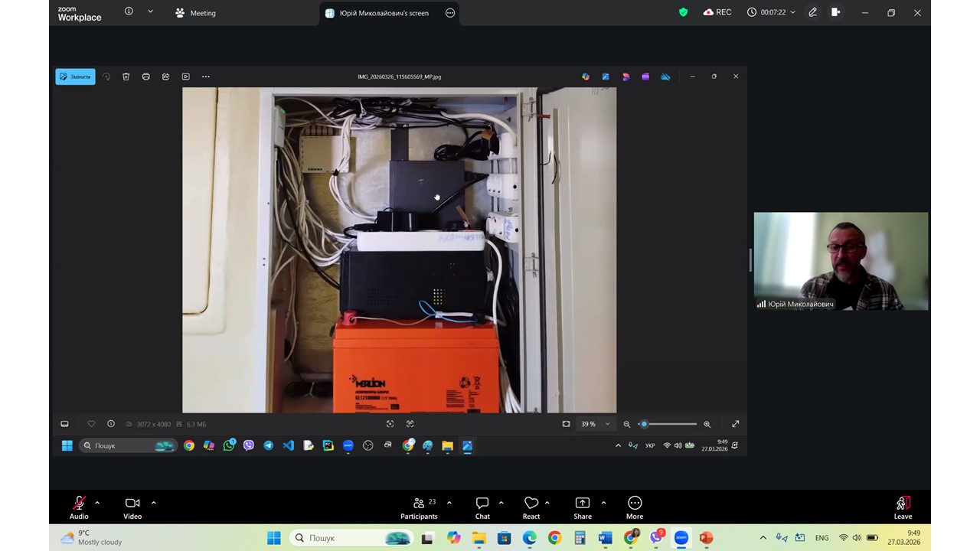980x551 pixels.
Task: Expand the Participants options arrow
Action: pos(449,503)
